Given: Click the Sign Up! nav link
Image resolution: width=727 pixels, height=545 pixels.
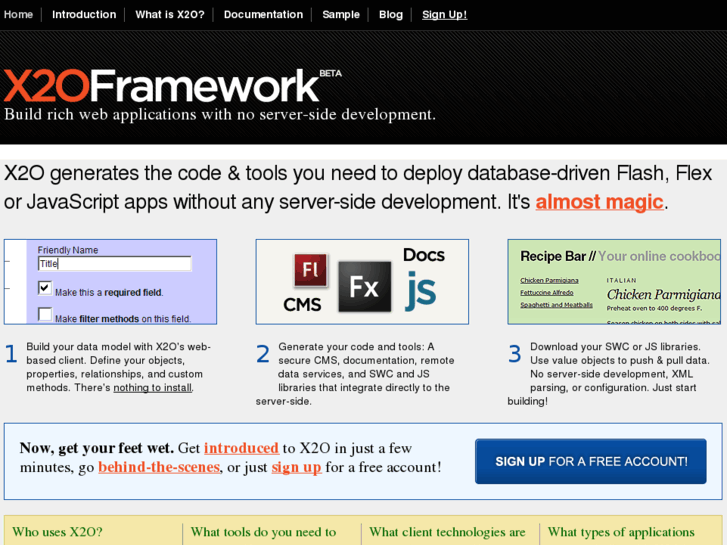Looking at the screenshot, I should point(444,14).
